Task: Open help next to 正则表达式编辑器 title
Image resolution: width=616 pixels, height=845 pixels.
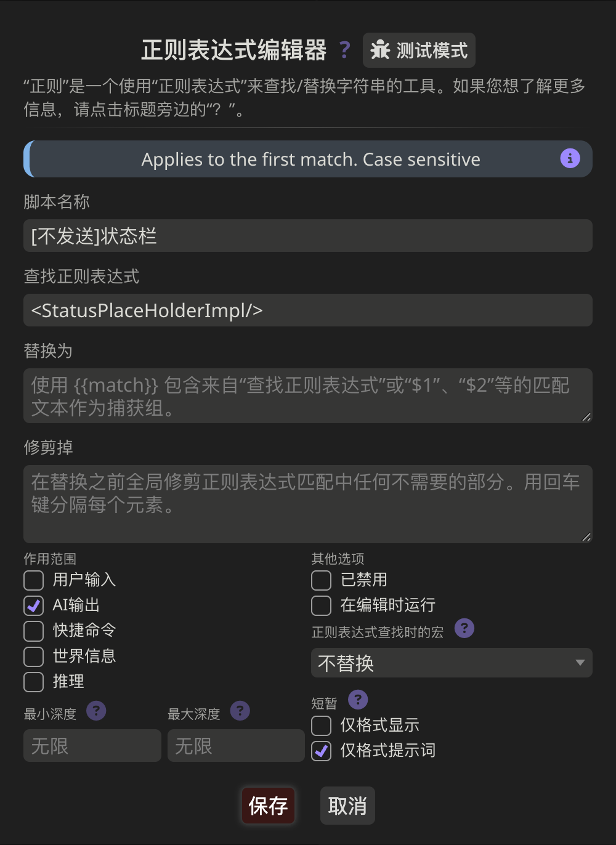Action: click(x=345, y=50)
